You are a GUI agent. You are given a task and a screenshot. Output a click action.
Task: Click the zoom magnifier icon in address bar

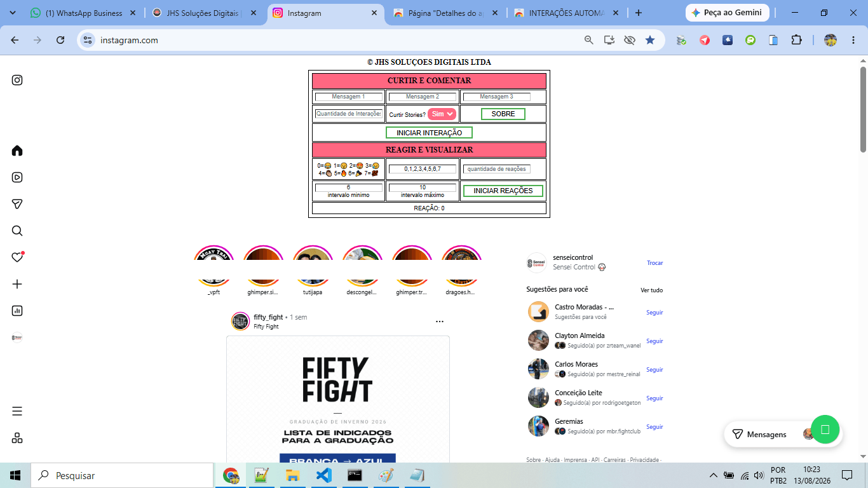(x=589, y=40)
